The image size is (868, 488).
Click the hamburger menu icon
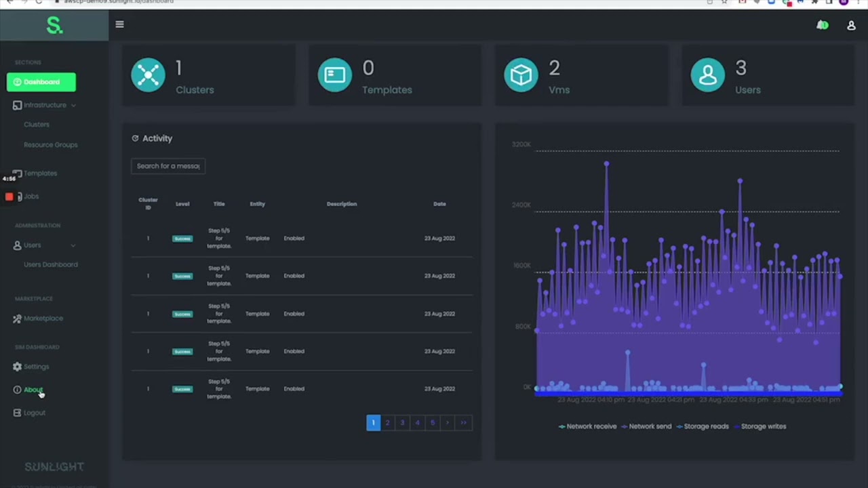tap(119, 24)
